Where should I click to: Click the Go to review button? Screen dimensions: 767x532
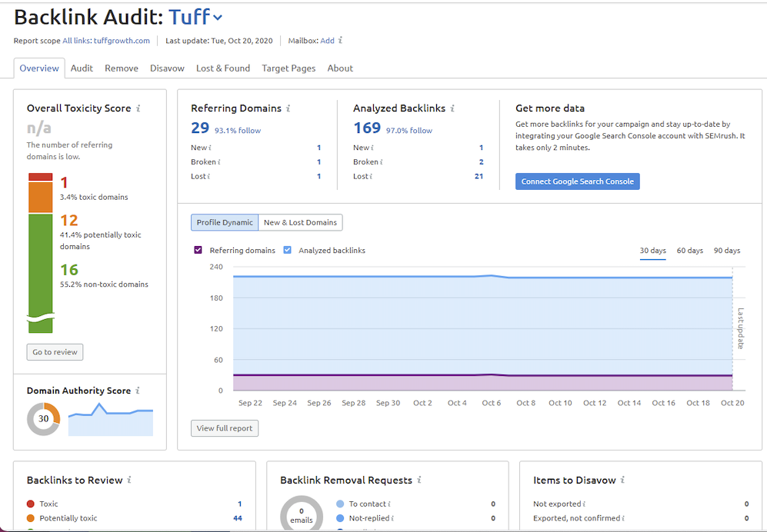pyautogui.click(x=55, y=352)
